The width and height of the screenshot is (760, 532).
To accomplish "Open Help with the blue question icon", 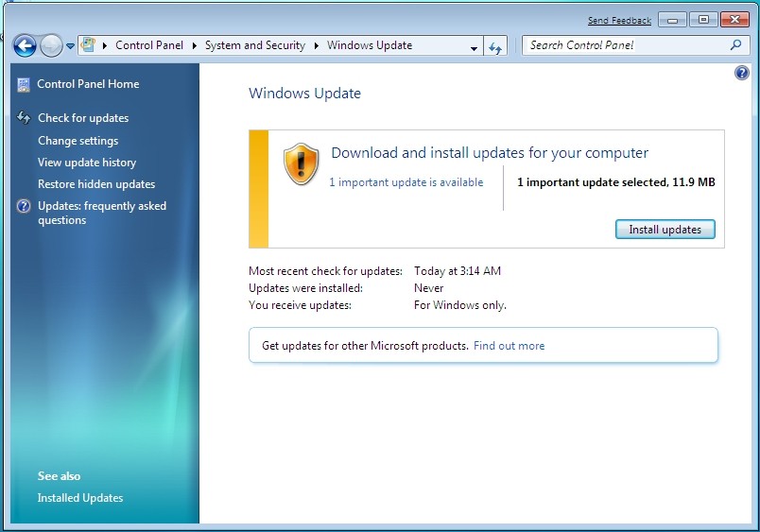I will click(x=742, y=73).
